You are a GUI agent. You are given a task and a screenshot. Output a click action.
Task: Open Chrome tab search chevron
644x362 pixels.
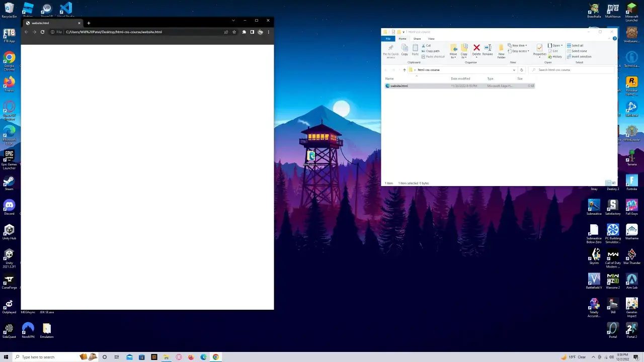(233, 21)
